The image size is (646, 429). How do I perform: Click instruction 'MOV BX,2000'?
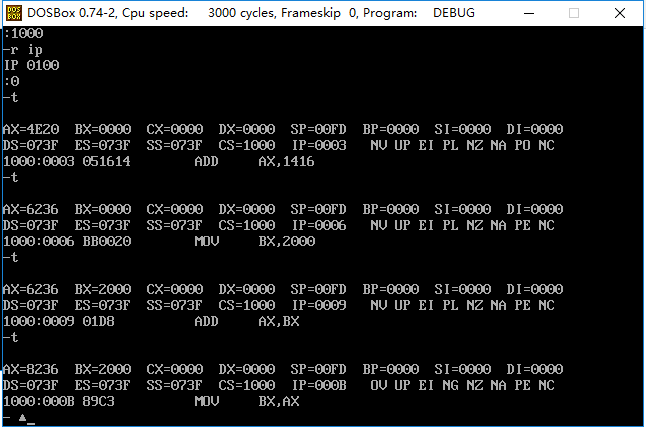[255, 241]
